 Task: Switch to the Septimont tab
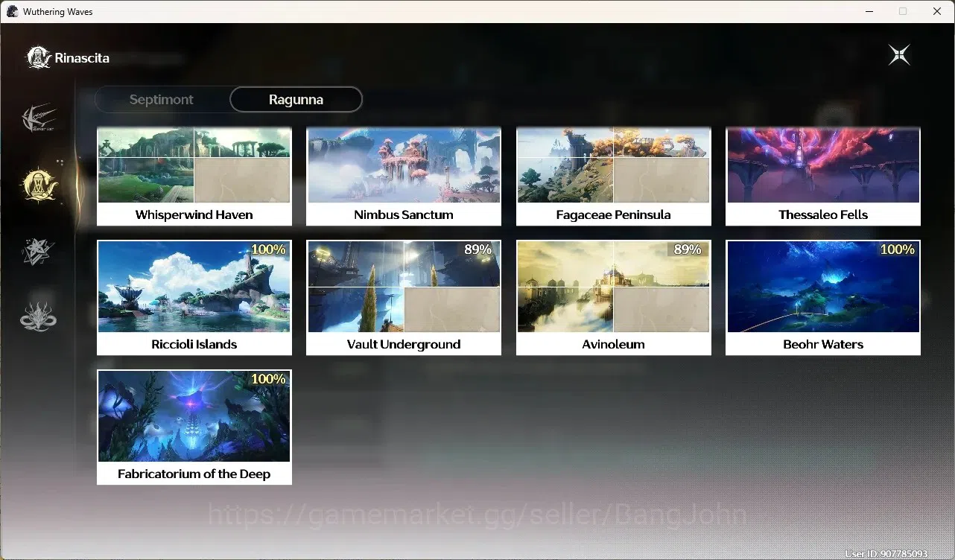162,100
